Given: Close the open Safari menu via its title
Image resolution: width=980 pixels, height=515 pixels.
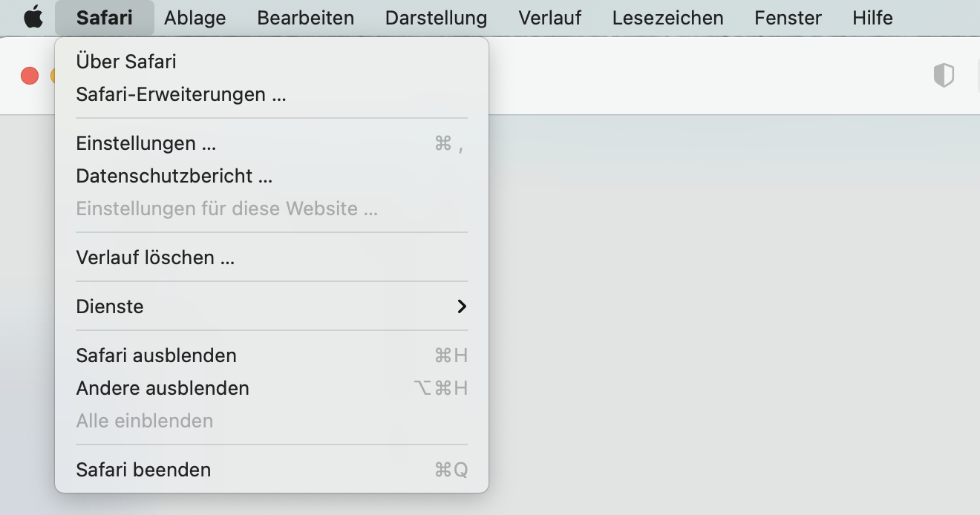Looking at the screenshot, I should click(x=104, y=18).
